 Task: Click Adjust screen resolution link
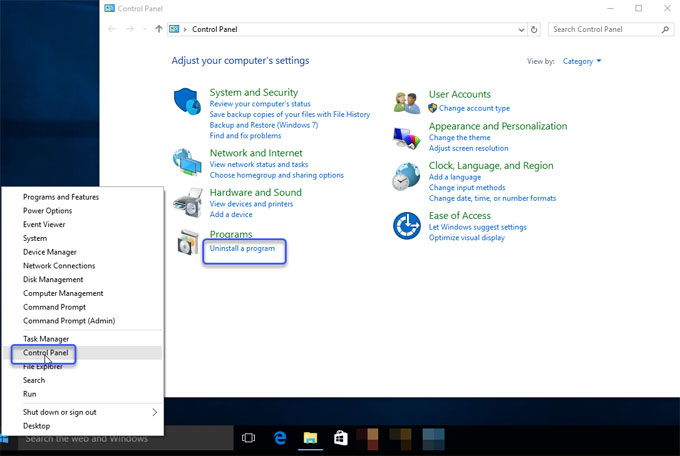click(468, 148)
